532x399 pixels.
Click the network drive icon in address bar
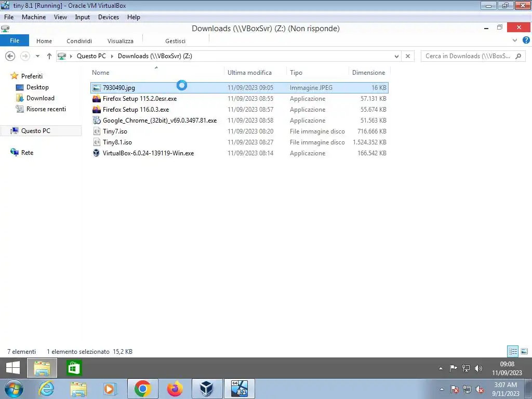[62, 56]
